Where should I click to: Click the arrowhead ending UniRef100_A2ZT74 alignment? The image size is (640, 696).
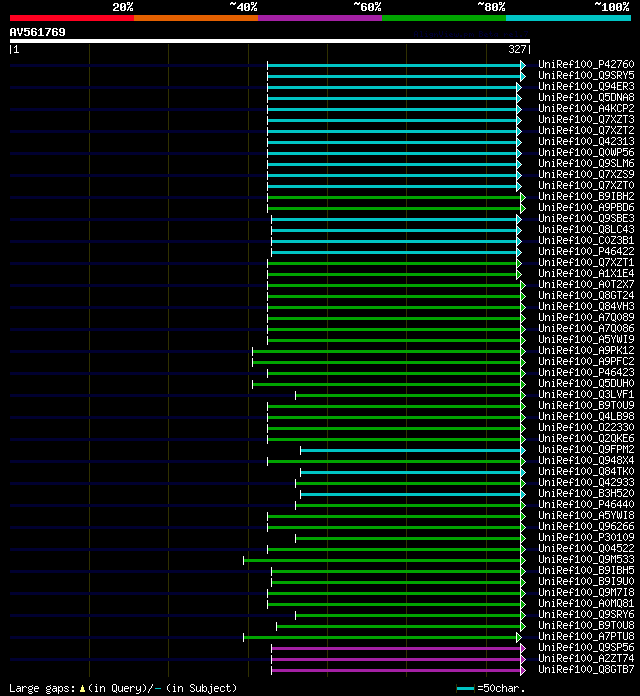523,659
